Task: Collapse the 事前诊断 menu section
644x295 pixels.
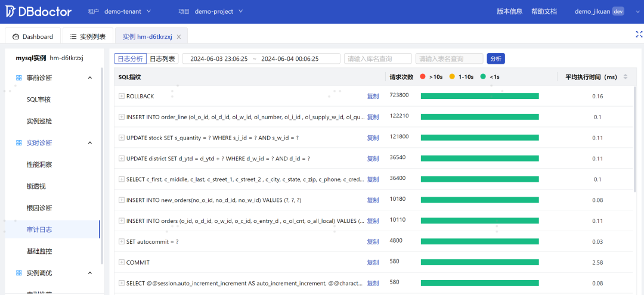Action: click(90, 78)
